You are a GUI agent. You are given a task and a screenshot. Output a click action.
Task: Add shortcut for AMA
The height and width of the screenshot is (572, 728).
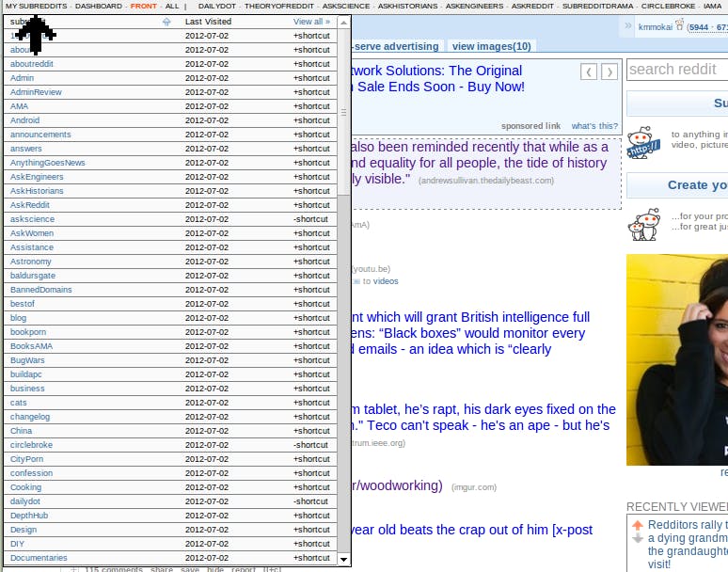[x=311, y=106]
